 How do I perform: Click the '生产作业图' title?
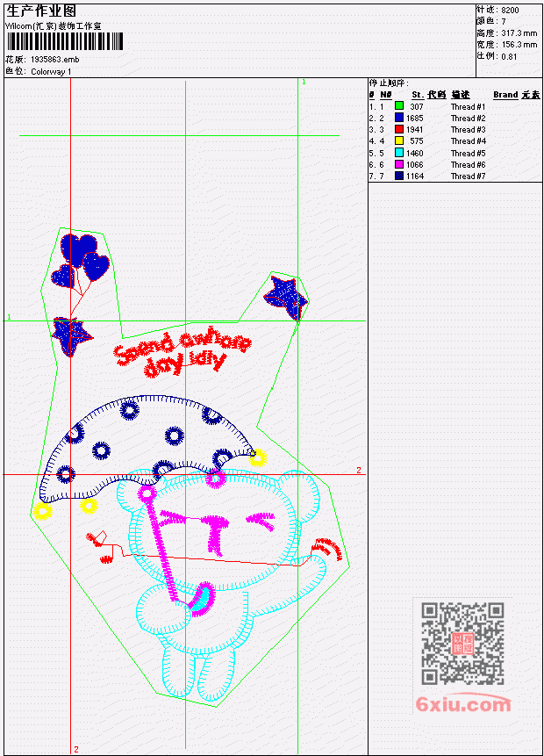click(x=41, y=11)
